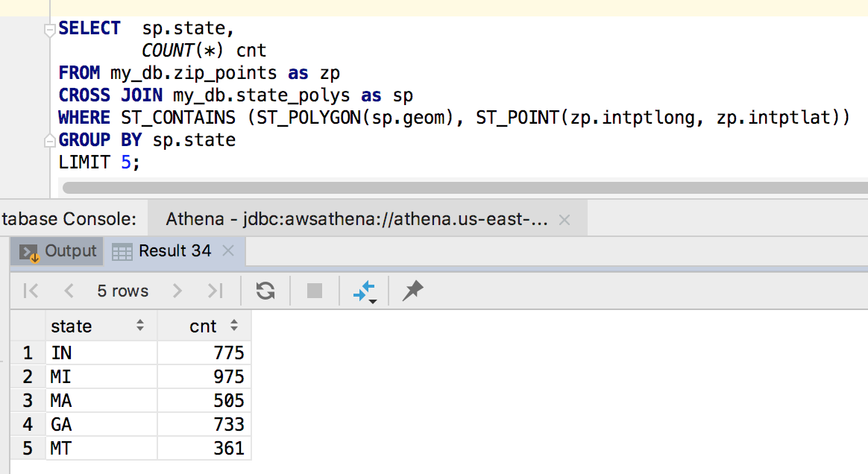Click the Database Console label
The width and height of the screenshot is (868, 474).
coord(69,220)
